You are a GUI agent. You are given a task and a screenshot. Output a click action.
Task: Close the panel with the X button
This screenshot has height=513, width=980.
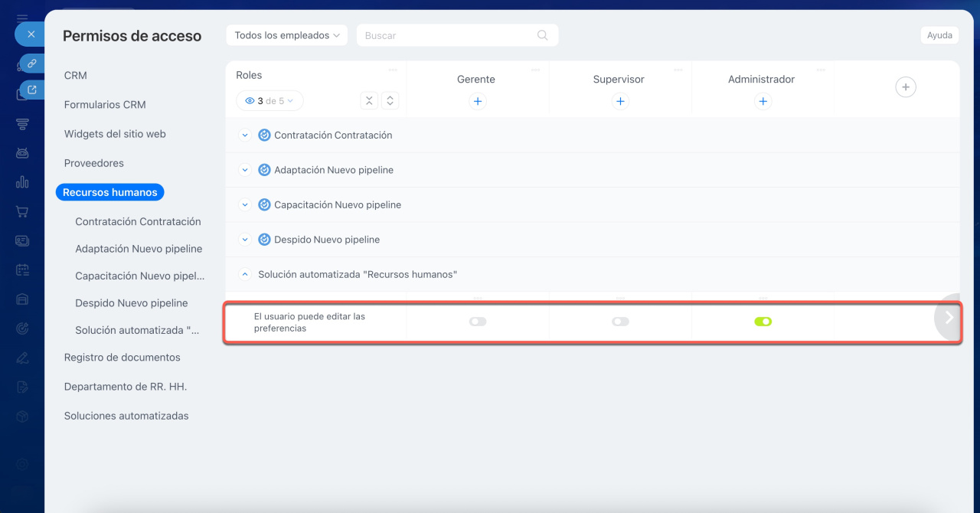tap(31, 34)
